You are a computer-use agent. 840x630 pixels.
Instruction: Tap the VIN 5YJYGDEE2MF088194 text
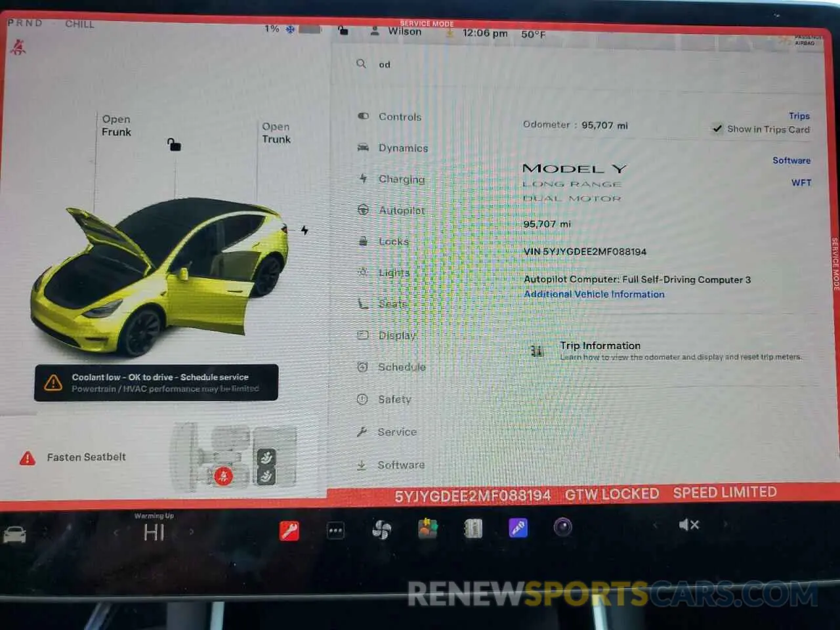(x=585, y=251)
